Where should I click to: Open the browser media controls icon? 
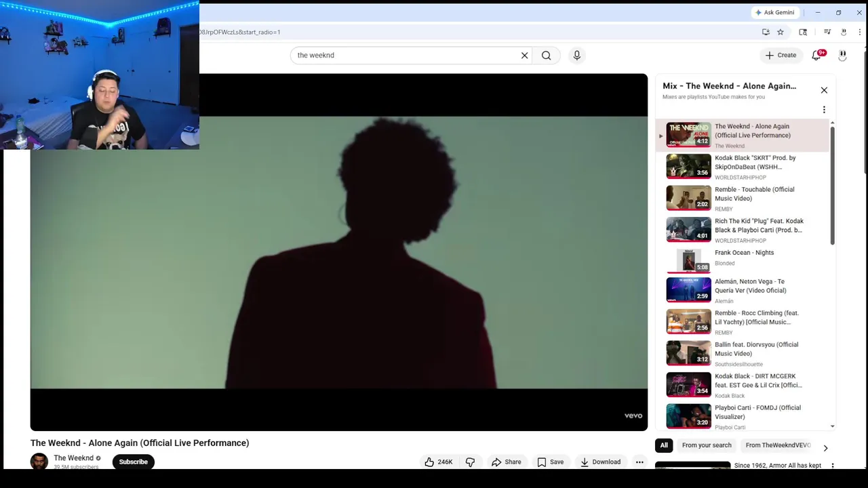(827, 32)
